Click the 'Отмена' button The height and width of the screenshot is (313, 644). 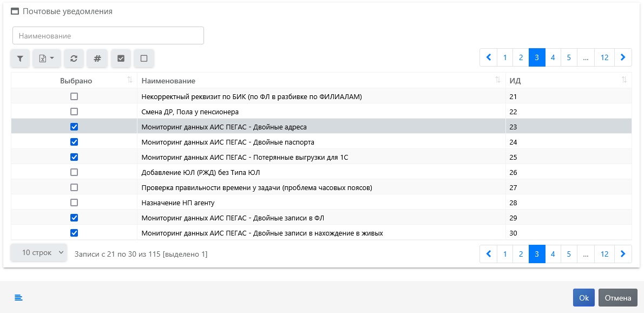(x=617, y=297)
